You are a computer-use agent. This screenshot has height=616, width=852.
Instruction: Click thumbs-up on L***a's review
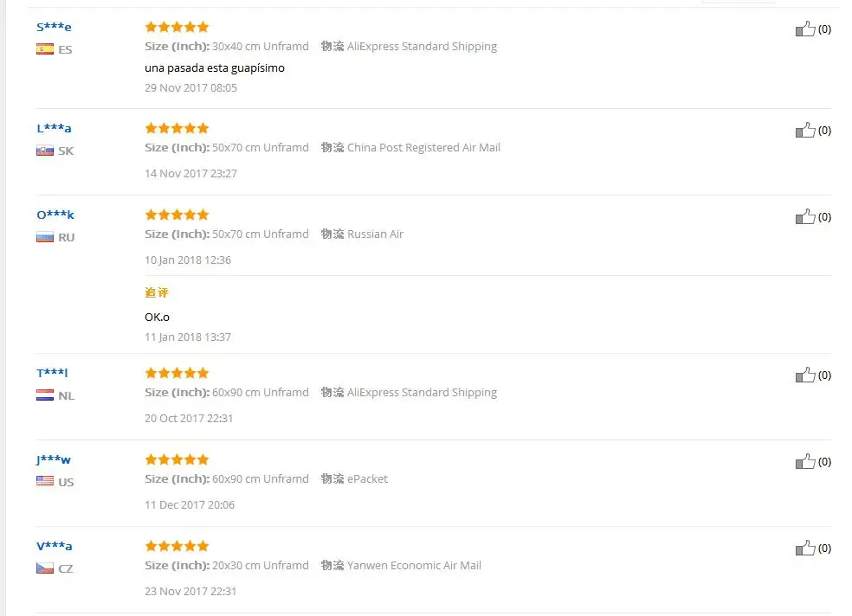[805, 131]
